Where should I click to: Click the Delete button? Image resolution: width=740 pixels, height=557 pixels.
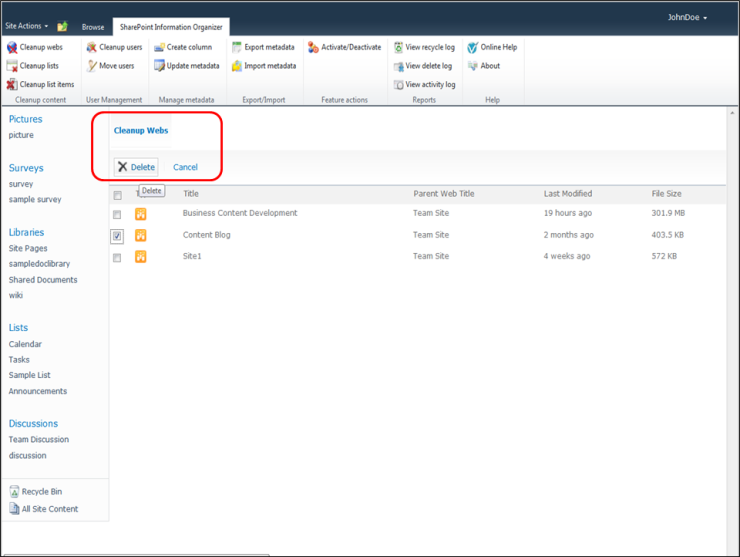[x=136, y=167]
